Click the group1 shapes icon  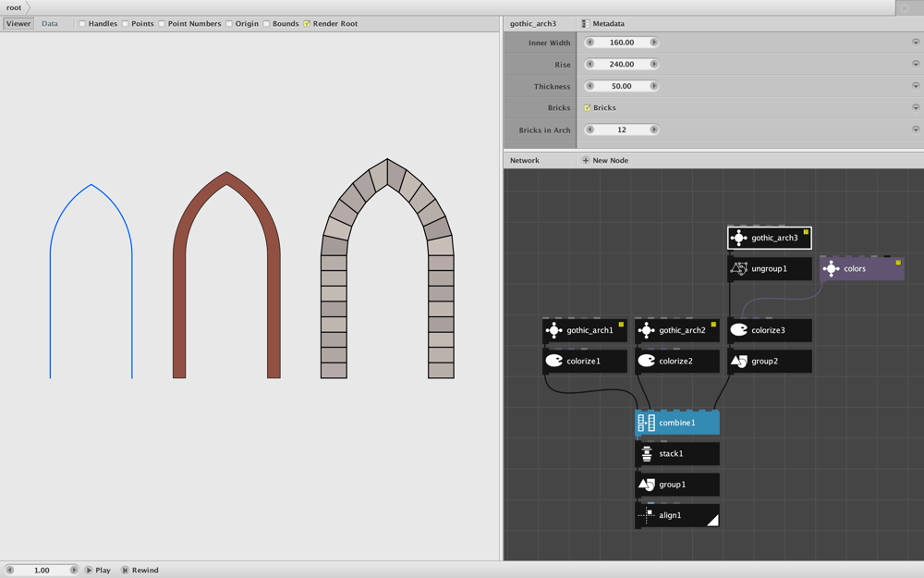(647, 485)
